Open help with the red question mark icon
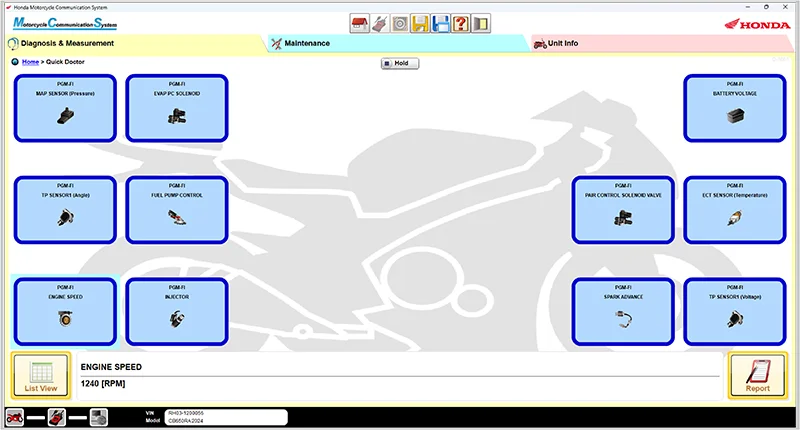Viewport: 800px width, 430px height. (460, 23)
